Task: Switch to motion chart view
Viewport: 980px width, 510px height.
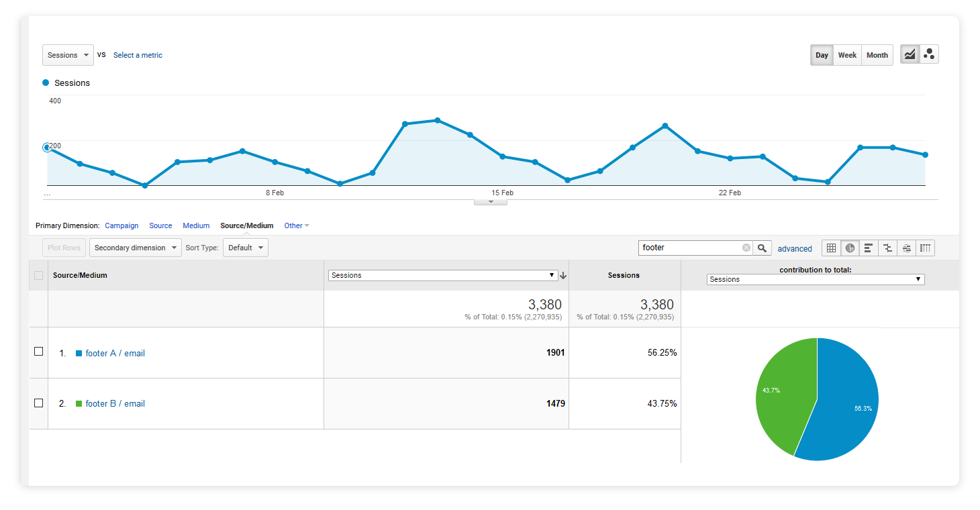Action: click(x=929, y=55)
